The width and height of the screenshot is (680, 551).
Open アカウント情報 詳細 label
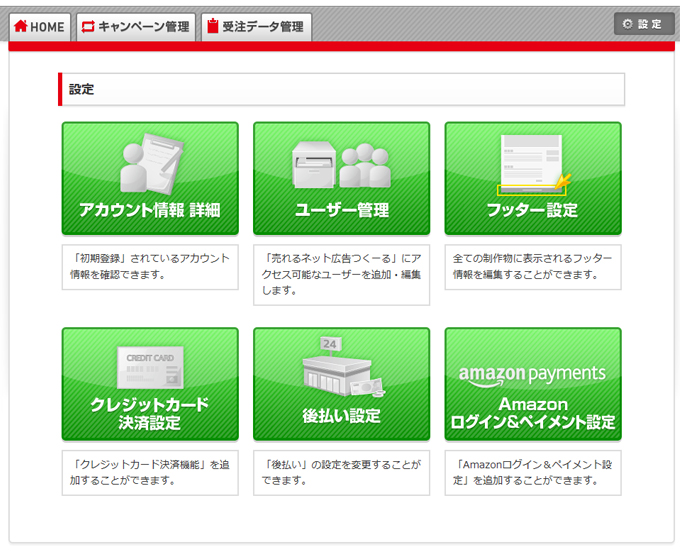pyautogui.click(x=150, y=210)
